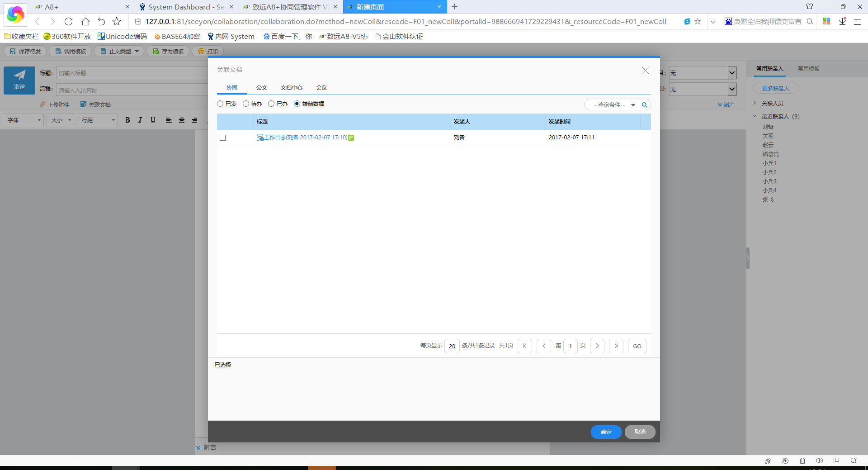Screen dimensions: 868x470
Task: Open the 字体 font dropdown
Action: (24, 120)
